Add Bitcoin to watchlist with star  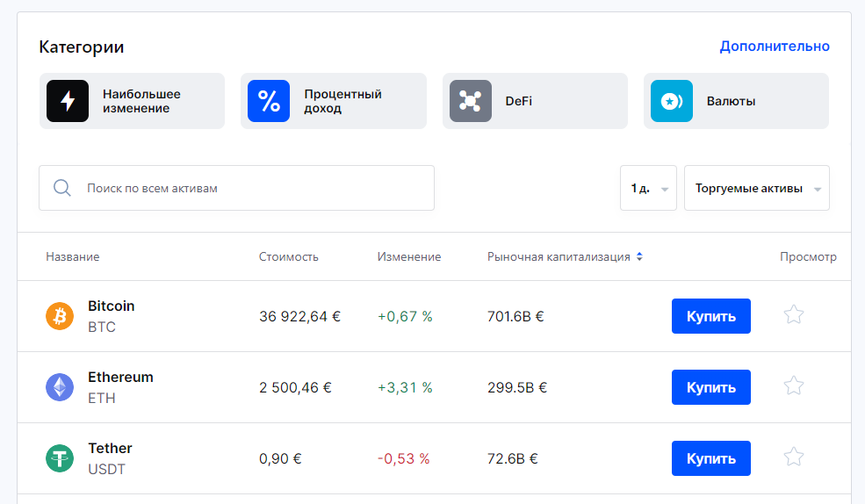(794, 314)
